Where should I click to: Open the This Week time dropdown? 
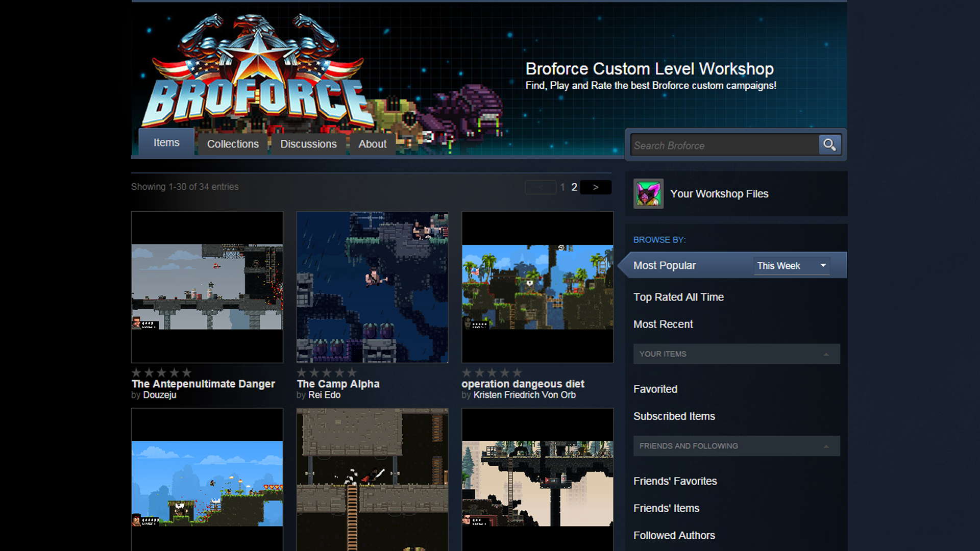[791, 266]
